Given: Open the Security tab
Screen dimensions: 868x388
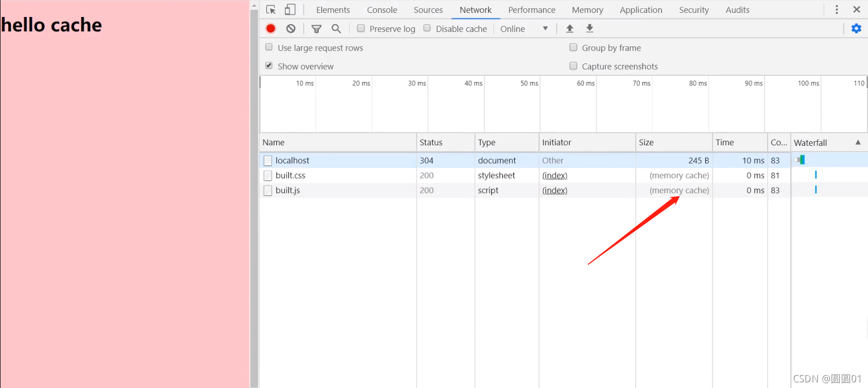Looking at the screenshot, I should click(694, 10).
